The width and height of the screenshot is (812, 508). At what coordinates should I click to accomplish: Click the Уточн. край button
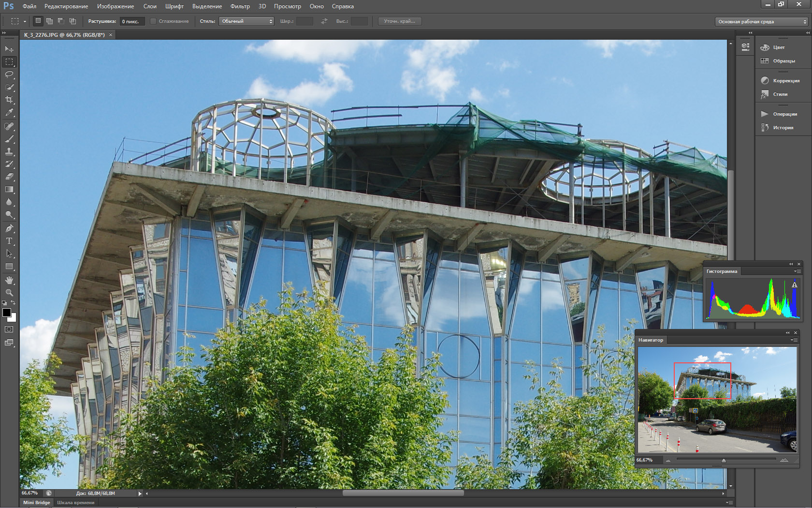pyautogui.click(x=399, y=21)
